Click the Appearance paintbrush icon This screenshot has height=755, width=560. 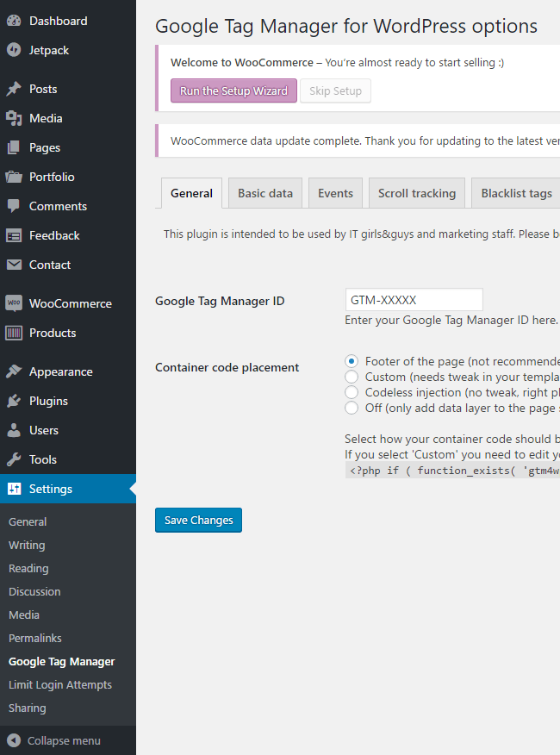(x=14, y=371)
